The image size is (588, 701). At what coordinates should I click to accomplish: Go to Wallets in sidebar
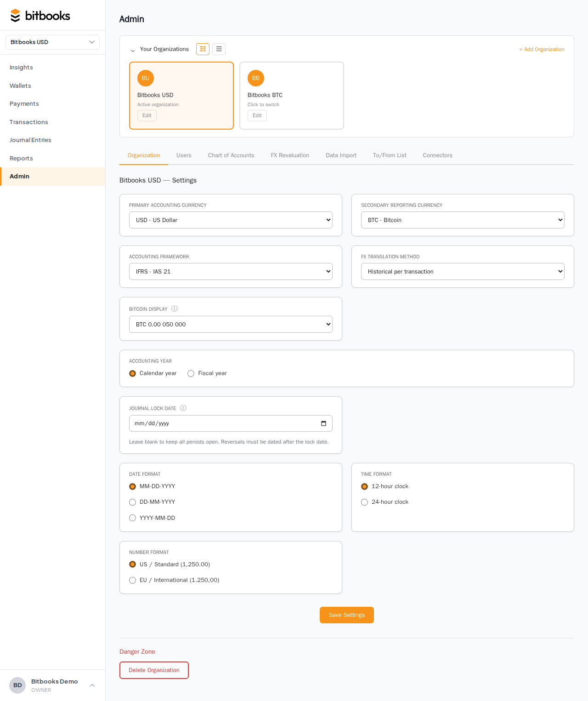[53, 86]
